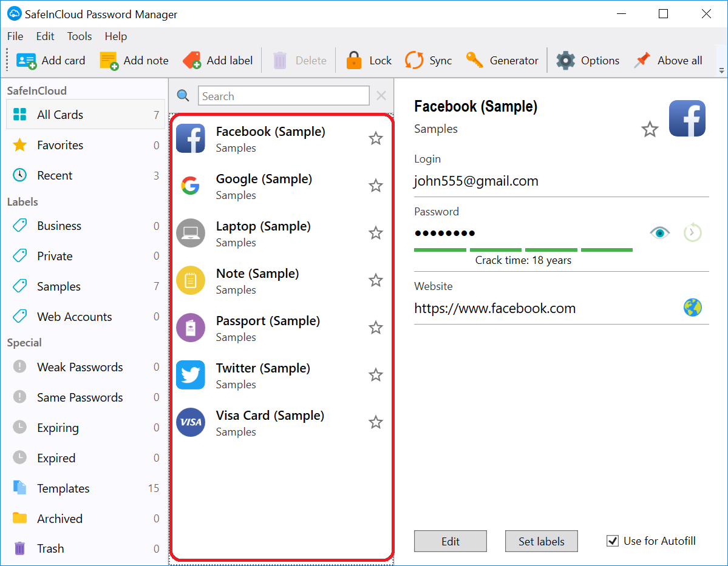This screenshot has height=566, width=728.
Task: Select the Web Accounts label
Action: [86, 317]
